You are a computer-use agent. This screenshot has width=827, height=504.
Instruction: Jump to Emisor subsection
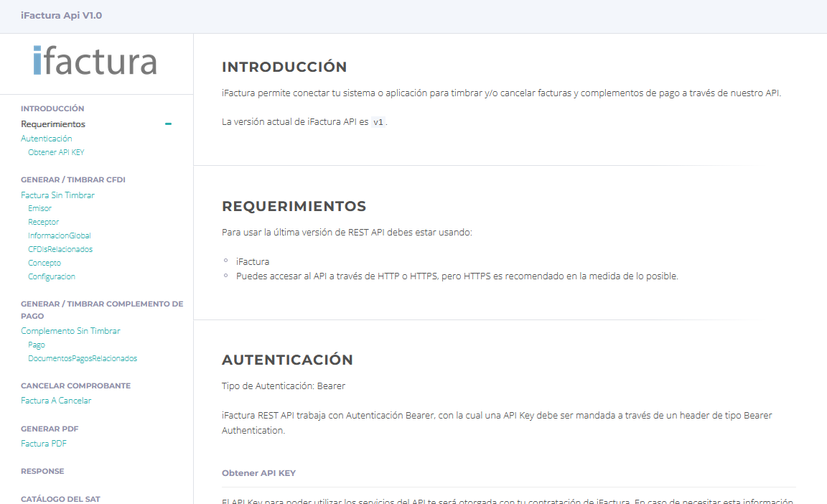click(40, 208)
